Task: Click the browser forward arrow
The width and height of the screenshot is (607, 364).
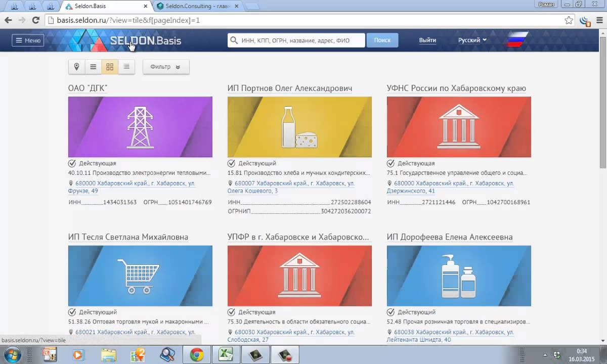Action: pos(22,20)
